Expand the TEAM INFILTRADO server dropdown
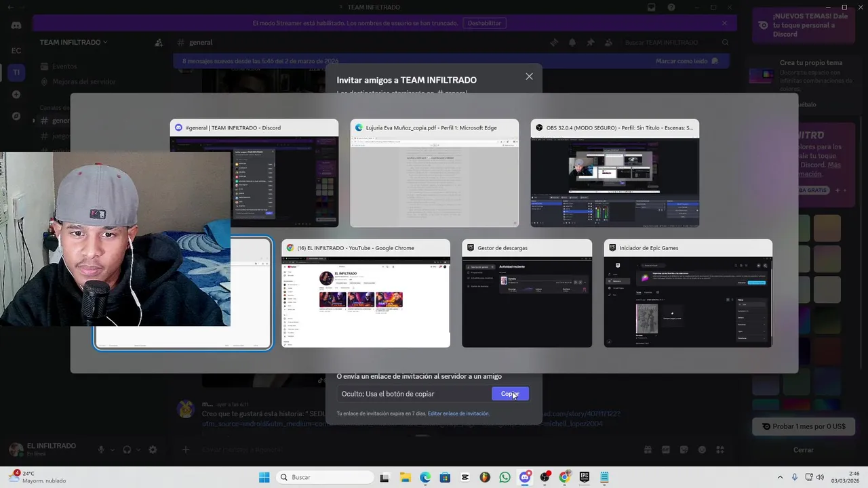The width and height of the screenshot is (868, 488). (x=73, y=42)
